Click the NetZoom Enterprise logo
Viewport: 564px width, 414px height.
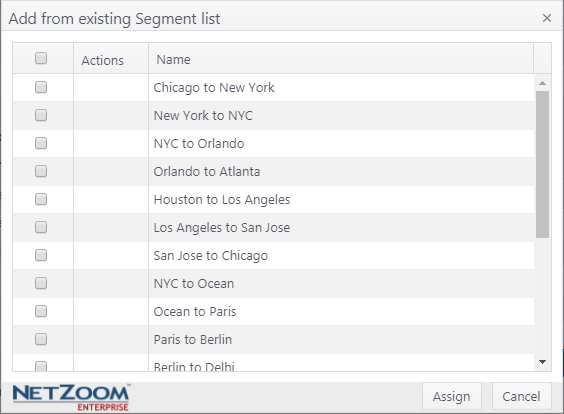(71, 397)
